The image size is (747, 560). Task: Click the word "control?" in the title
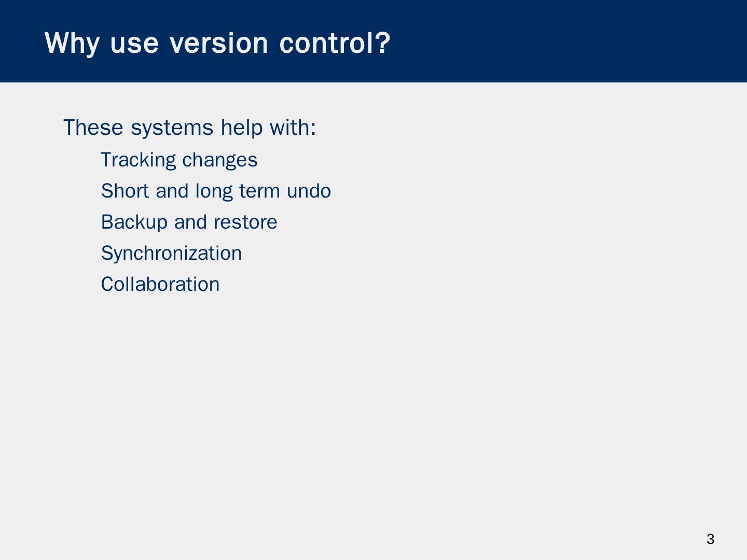click(335, 43)
